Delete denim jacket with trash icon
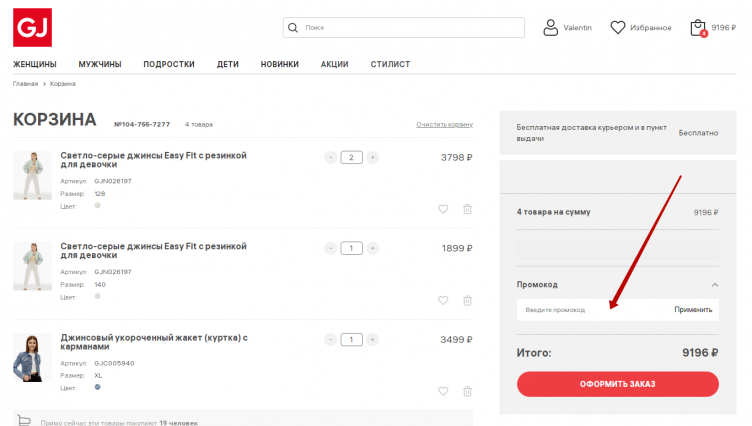752x426 pixels. 467,391
